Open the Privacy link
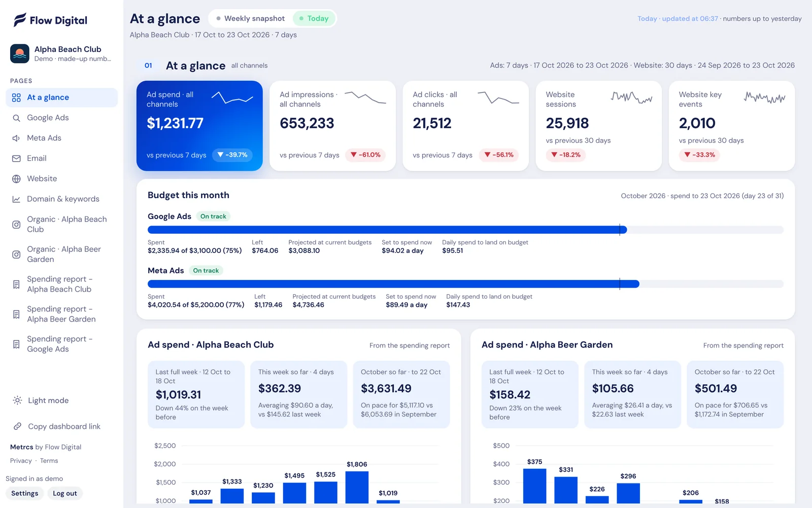Screen dimensions: 812x508 (21, 461)
